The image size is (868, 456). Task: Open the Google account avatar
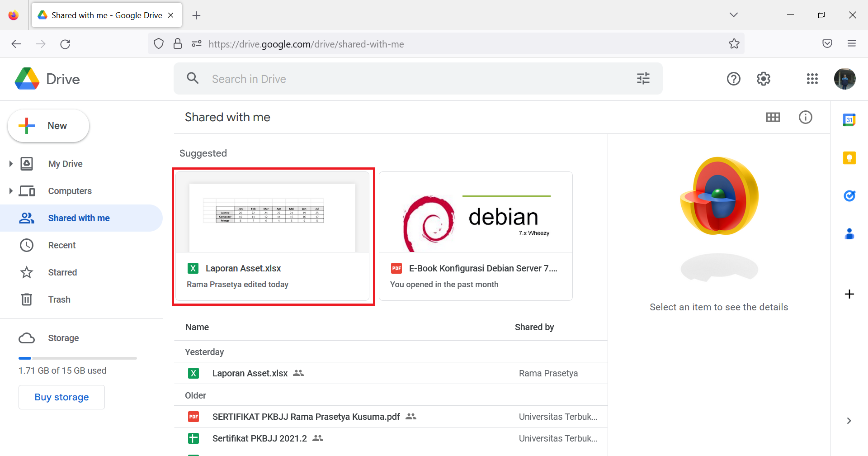click(x=845, y=79)
